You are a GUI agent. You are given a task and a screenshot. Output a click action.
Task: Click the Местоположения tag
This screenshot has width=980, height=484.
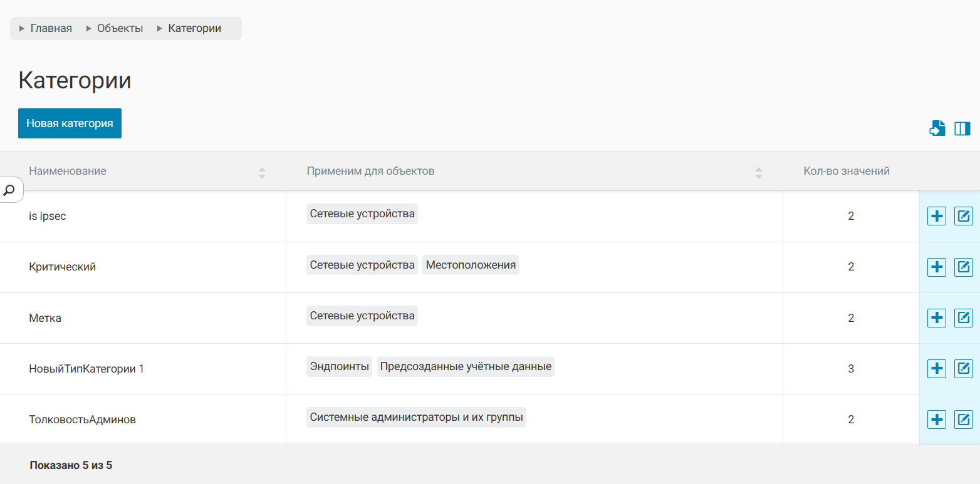(x=471, y=265)
